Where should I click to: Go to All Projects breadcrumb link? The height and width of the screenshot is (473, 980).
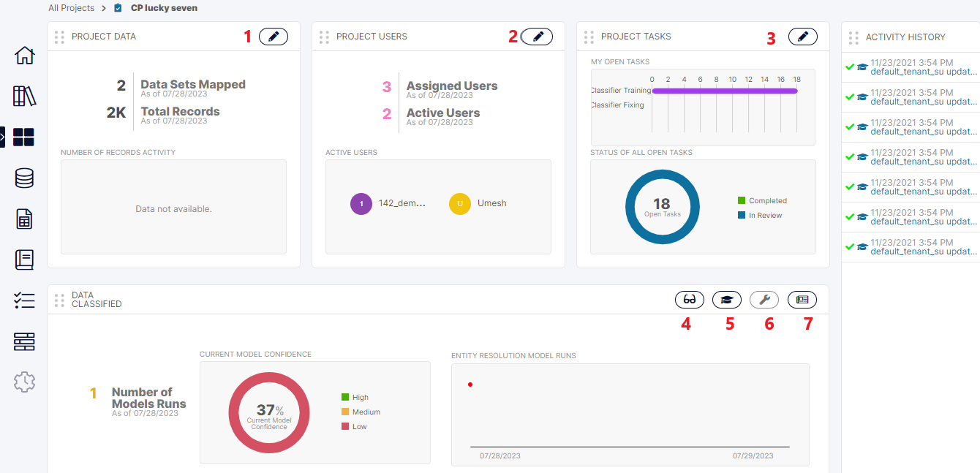tap(71, 8)
